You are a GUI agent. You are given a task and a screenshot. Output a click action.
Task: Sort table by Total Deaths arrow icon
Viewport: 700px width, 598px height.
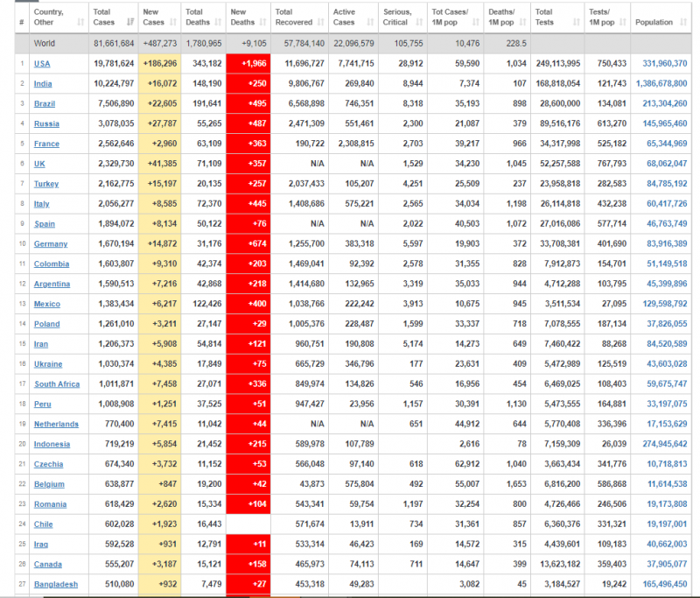pyautogui.click(x=218, y=22)
